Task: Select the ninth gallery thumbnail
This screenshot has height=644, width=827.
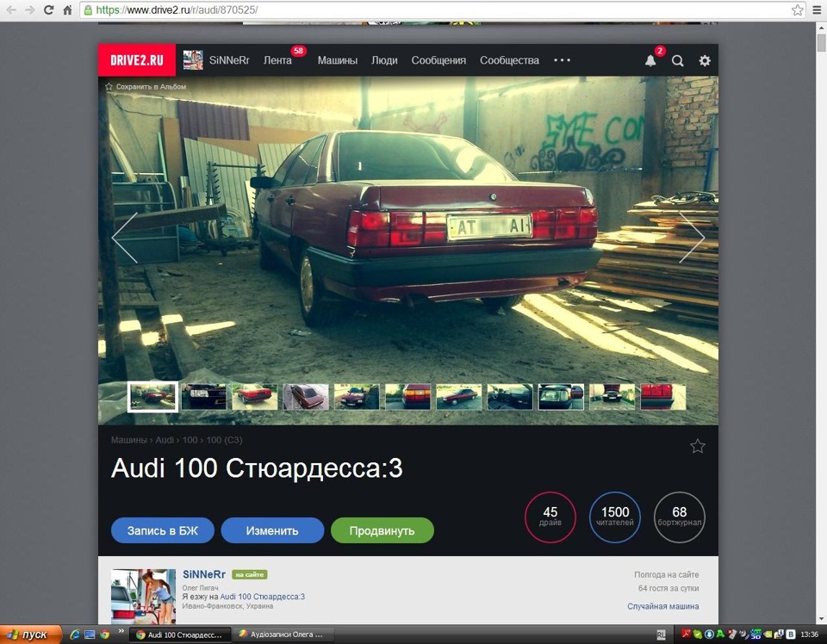Action: click(561, 396)
